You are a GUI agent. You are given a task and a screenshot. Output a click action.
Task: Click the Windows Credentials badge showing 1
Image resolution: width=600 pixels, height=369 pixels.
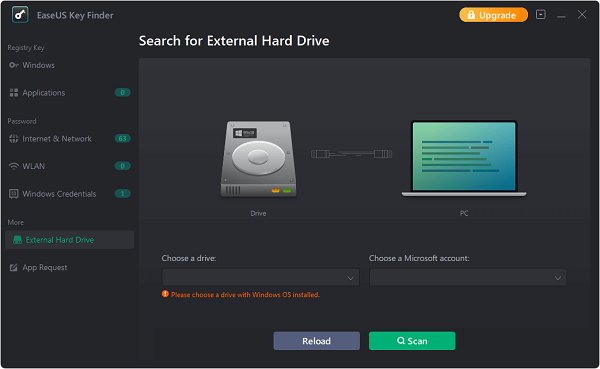(122, 193)
